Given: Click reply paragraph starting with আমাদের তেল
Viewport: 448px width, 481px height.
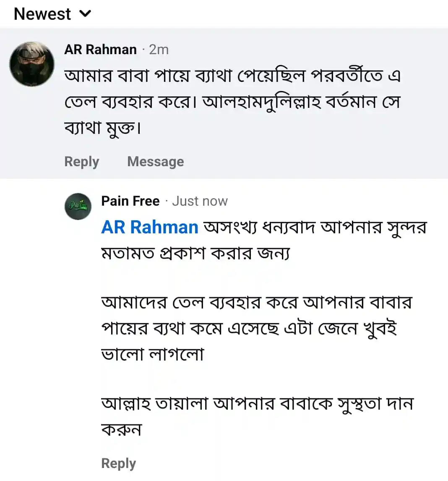Looking at the screenshot, I should point(256,303).
